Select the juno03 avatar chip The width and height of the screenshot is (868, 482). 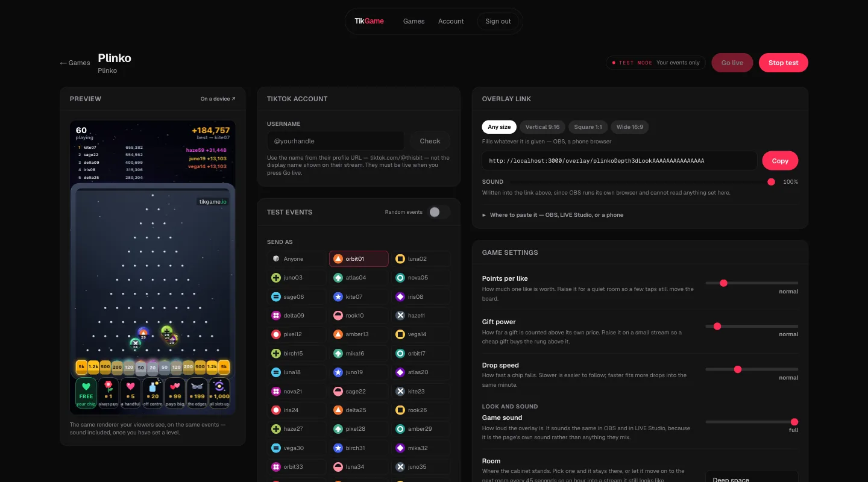(298, 278)
